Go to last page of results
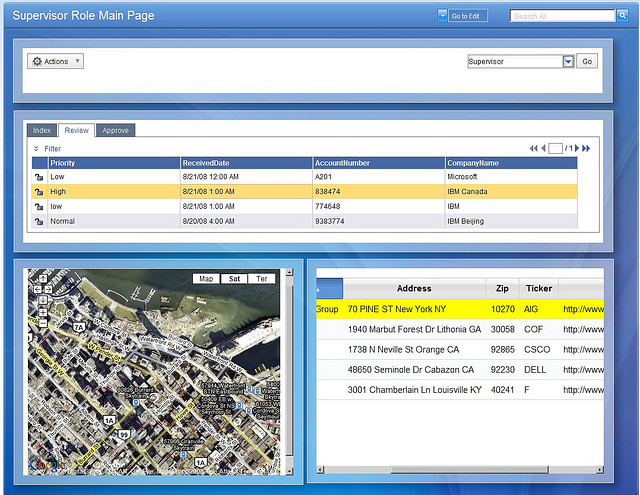This screenshot has width=640, height=495. tap(586, 149)
